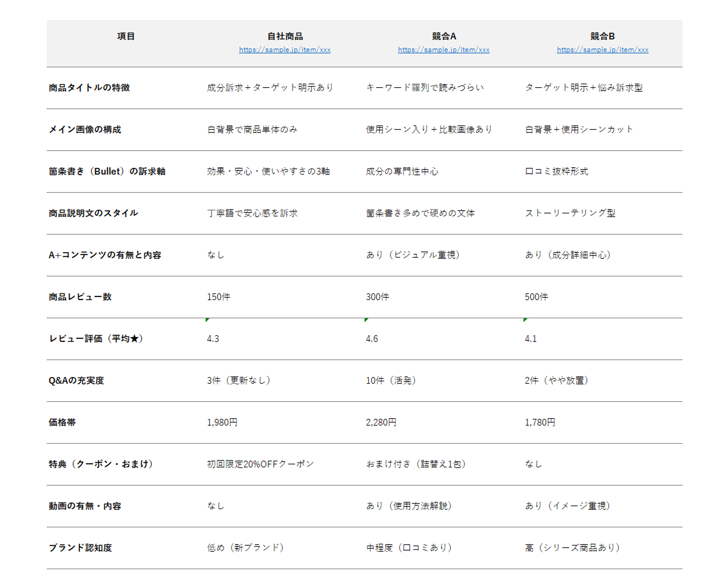The image size is (728, 588).
Task: Click cell 使用シーン入り＋比較画像あり
Action: point(430,130)
